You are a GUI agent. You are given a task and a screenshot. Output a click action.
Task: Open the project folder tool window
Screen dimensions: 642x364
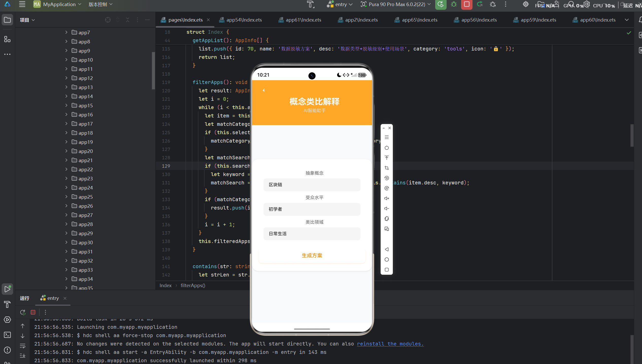click(x=7, y=20)
